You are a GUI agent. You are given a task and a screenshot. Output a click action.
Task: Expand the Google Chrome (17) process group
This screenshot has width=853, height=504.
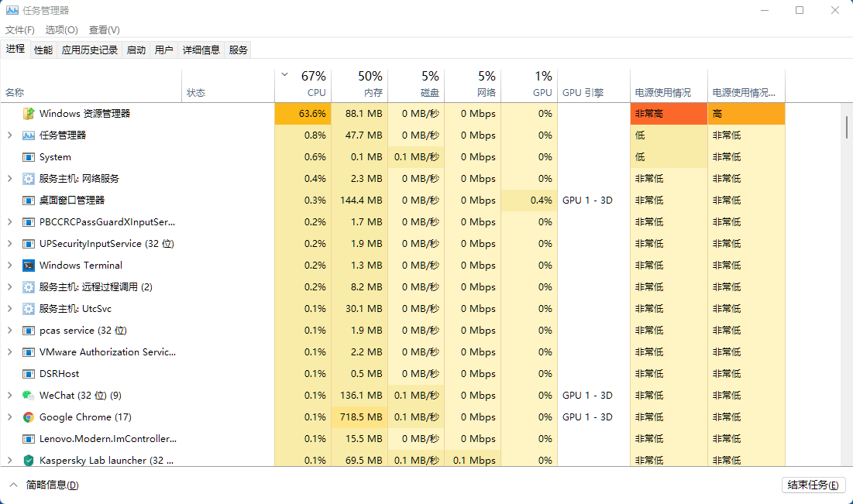tap(10, 417)
